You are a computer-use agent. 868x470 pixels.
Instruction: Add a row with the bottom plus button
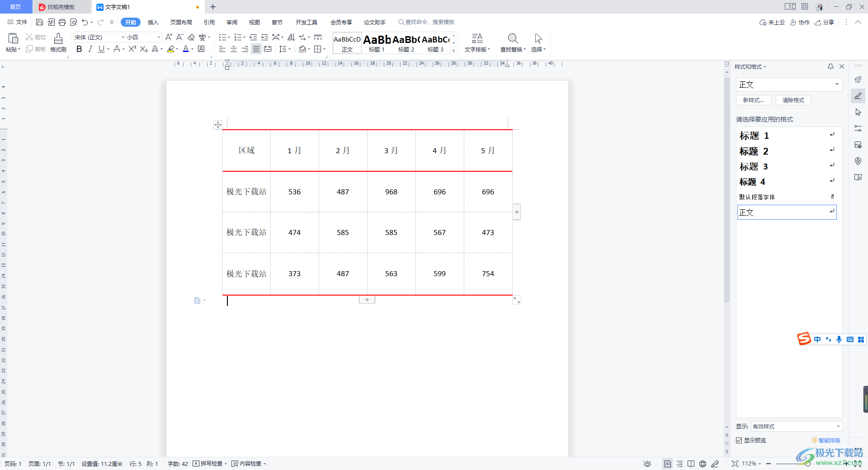coord(367,300)
